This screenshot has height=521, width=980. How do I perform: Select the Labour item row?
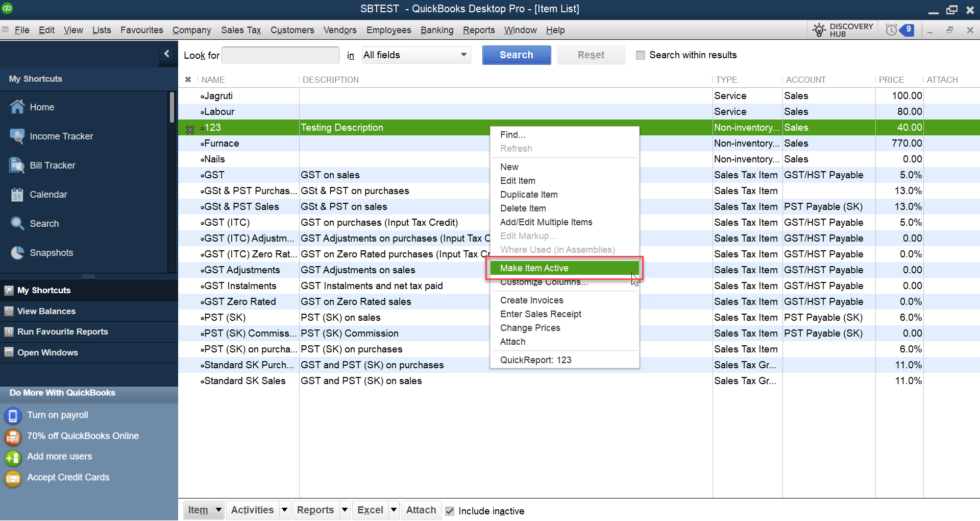(x=579, y=111)
